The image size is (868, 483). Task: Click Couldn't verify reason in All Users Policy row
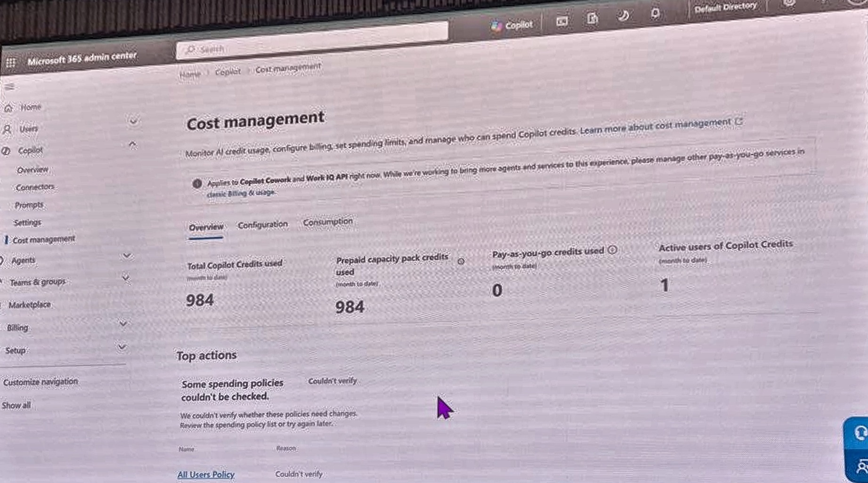(299, 474)
